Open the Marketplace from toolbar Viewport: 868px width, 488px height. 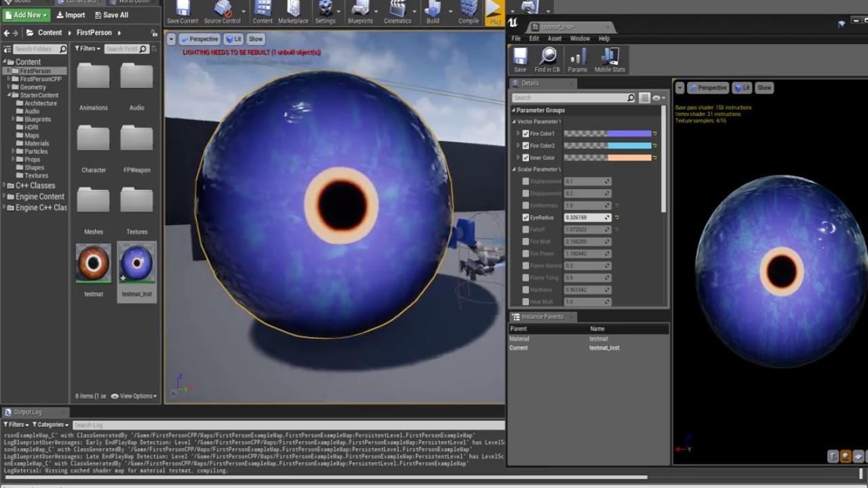(293, 12)
